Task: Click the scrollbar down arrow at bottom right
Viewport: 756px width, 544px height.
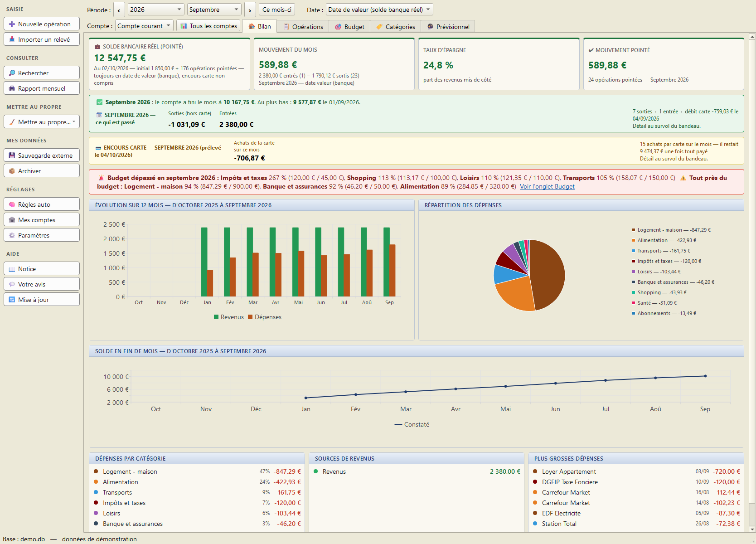Action: click(x=752, y=529)
